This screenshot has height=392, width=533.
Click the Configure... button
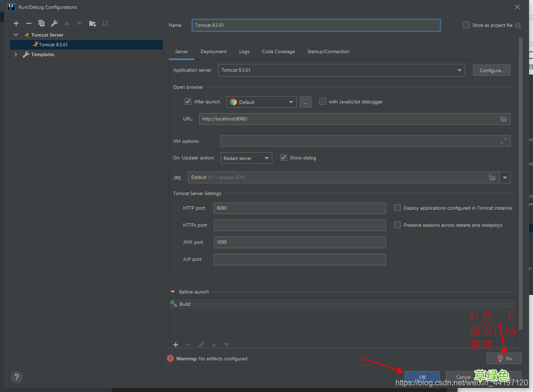click(x=492, y=70)
